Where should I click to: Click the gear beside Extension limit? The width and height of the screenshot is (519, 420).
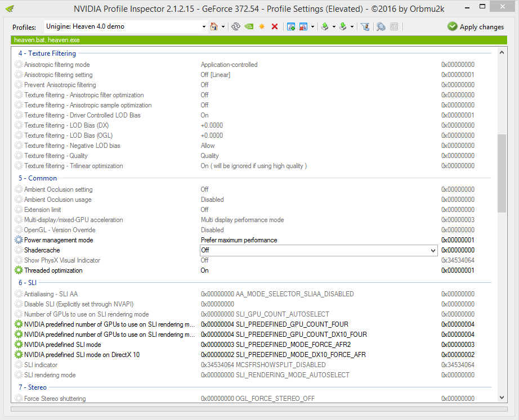click(x=19, y=209)
